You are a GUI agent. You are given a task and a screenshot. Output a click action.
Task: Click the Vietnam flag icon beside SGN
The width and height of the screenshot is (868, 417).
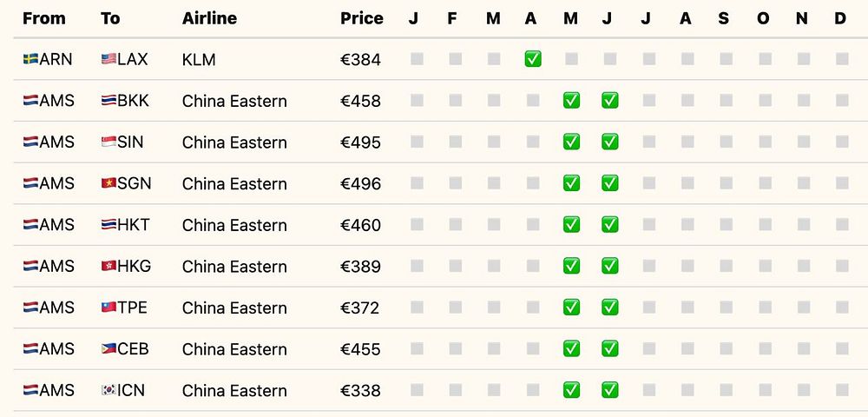109,183
